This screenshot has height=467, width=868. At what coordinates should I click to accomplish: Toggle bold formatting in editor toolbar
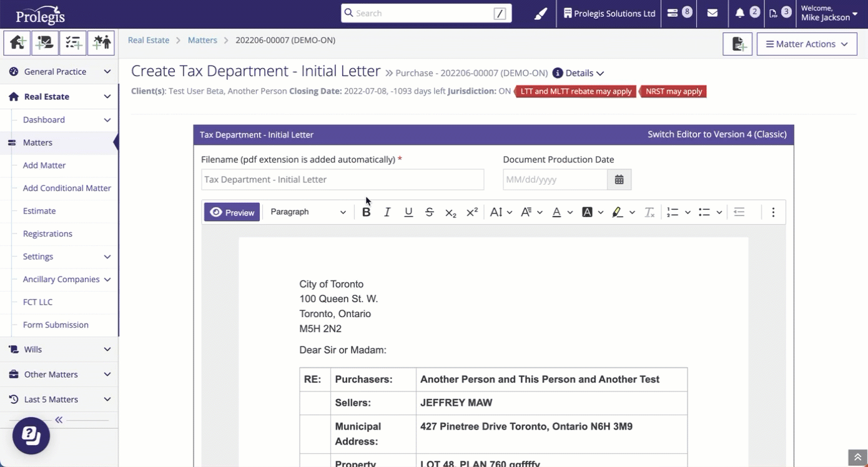pos(367,212)
